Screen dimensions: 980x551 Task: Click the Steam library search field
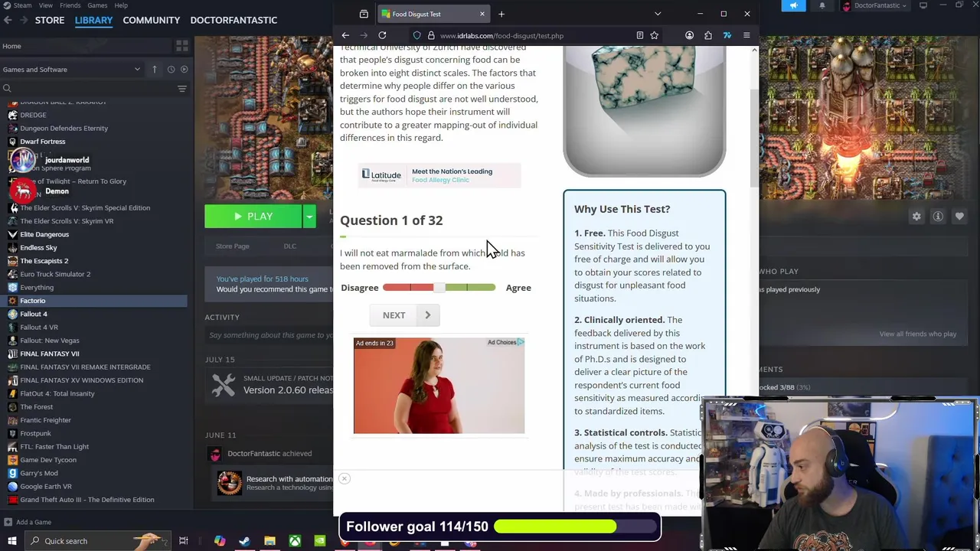[88, 89]
